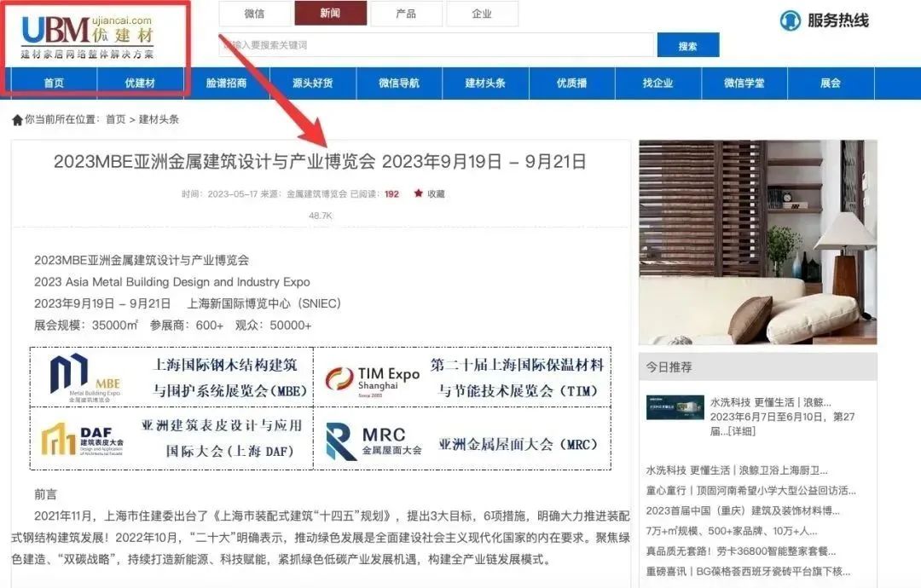The width and height of the screenshot is (921, 588).
Task: Open 展会 in the navigation bar
Action: coord(831,84)
